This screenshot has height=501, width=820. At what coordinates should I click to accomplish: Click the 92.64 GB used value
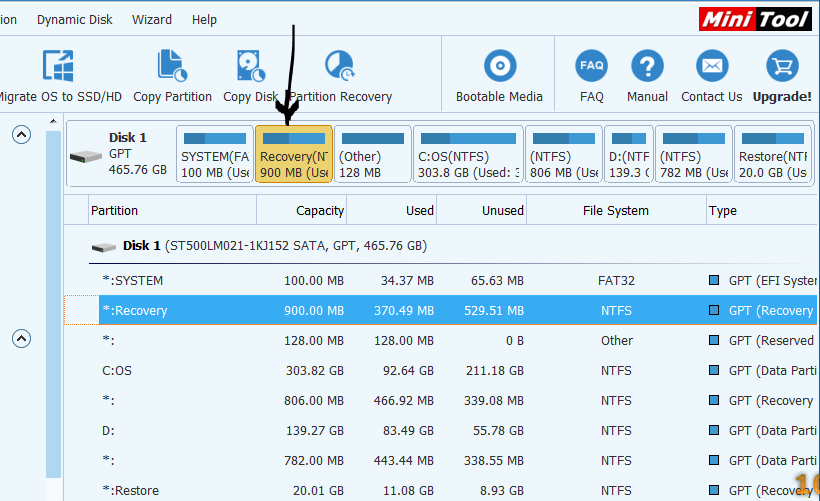408,370
